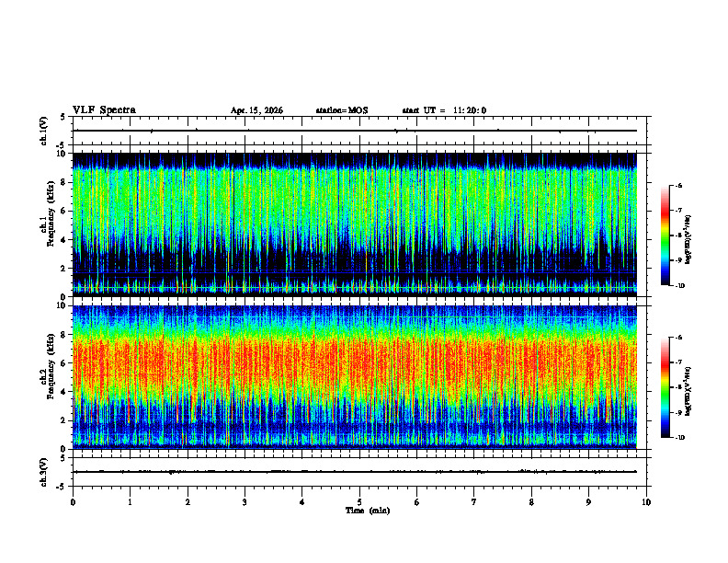Click the ch.1 voltage waveform trace panel
Viewport: 728px width, 563px height.
359,131
